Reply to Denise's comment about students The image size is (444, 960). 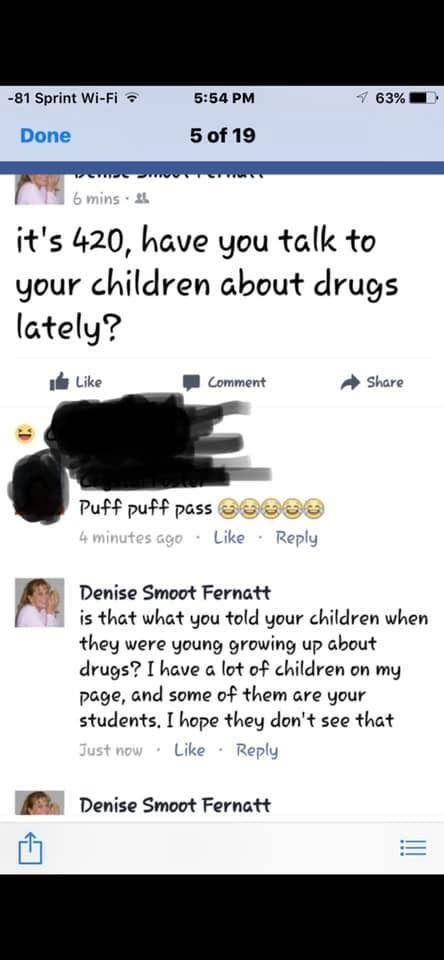[x=257, y=751]
